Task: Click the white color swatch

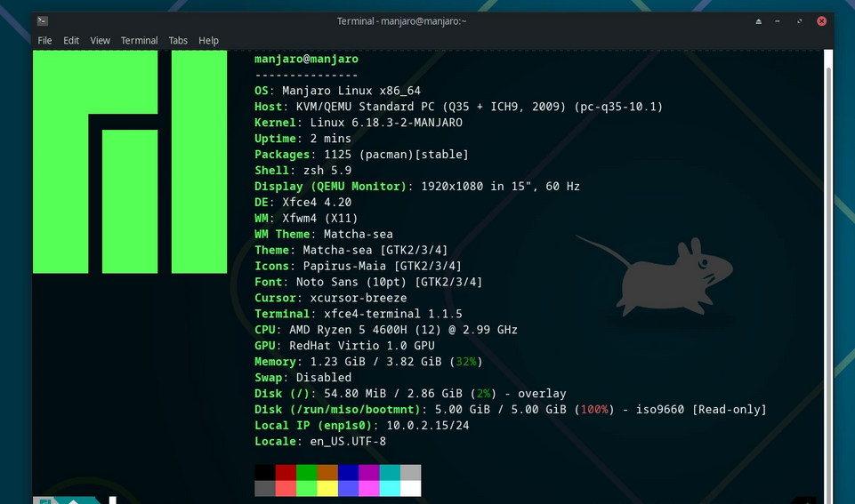Action: click(x=411, y=488)
